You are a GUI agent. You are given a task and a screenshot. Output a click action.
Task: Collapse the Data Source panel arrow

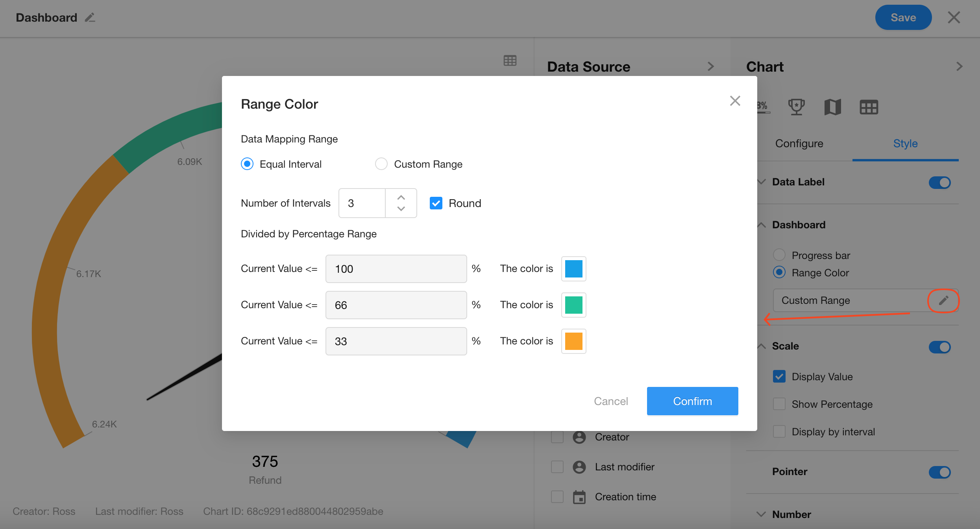(710, 67)
